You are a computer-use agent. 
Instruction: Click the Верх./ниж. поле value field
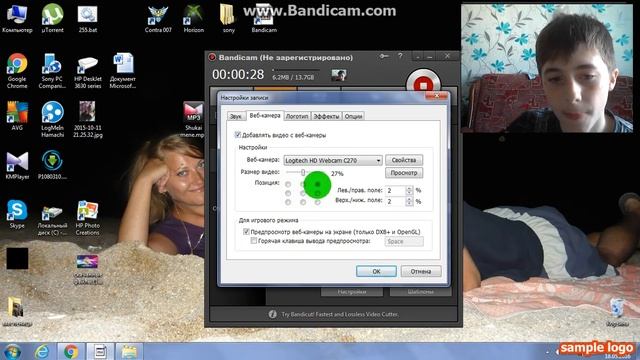tap(396, 201)
